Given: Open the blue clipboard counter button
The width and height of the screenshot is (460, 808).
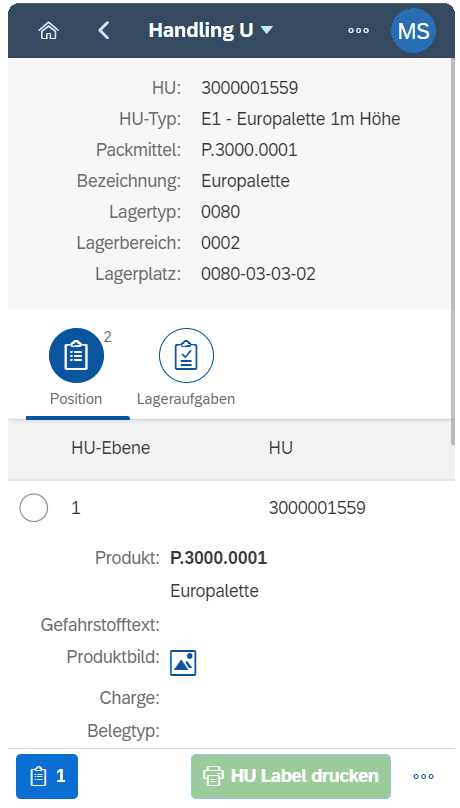Looking at the screenshot, I should pyautogui.click(x=47, y=776).
